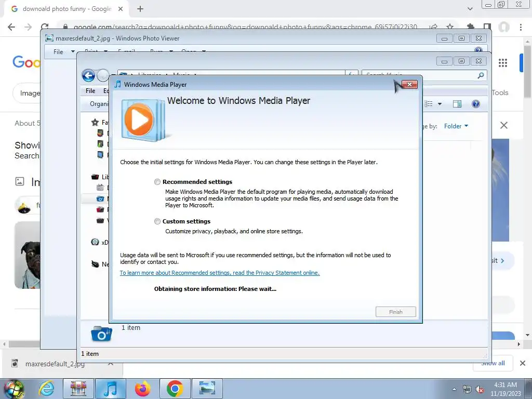The height and width of the screenshot is (399, 532).
Task: Click the Chrome back navigation arrow
Action: [x=11, y=27]
